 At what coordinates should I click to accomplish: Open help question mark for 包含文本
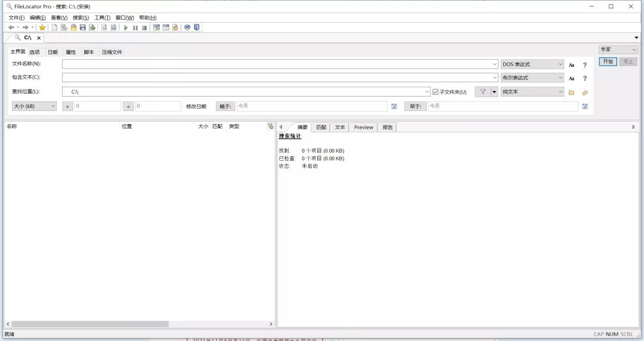point(585,78)
